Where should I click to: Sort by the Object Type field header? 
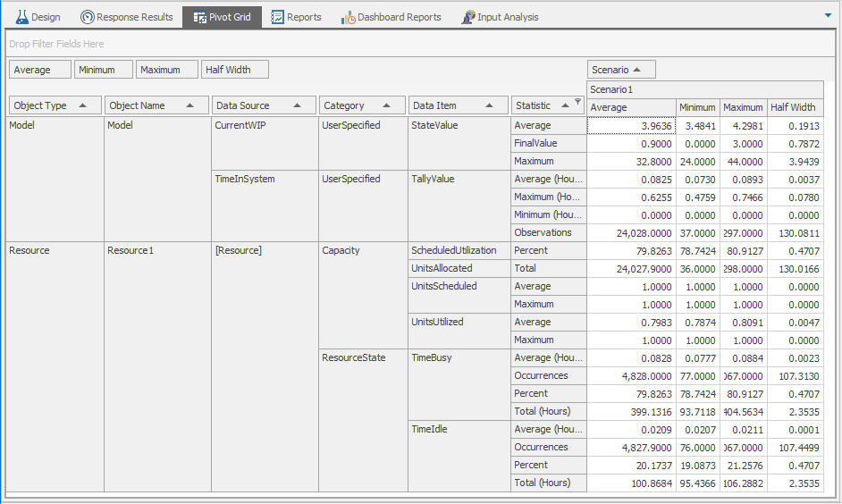[x=55, y=105]
